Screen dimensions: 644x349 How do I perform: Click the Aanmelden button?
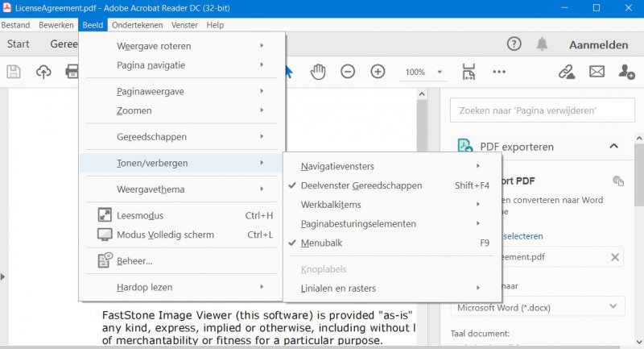(x=598, y=44)
